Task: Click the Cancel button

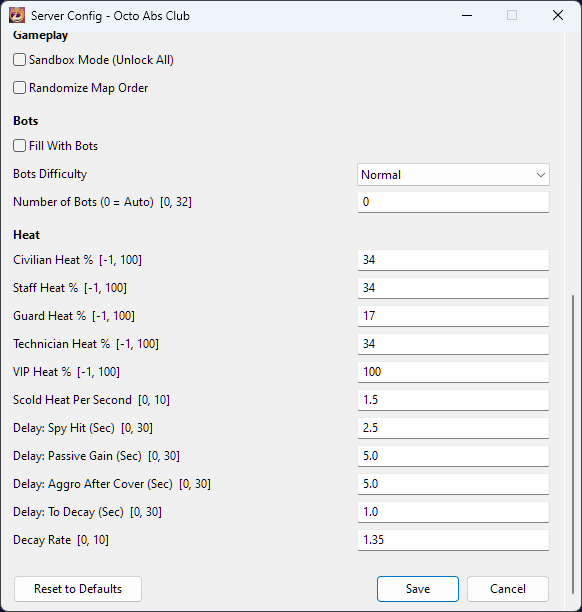Action: tap(508, 589)
